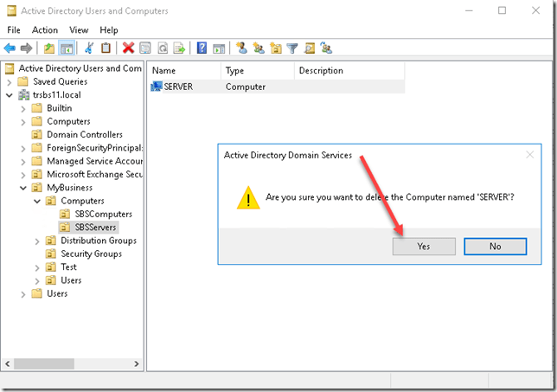
Task: Click the blue Help question mark icon
Action: [202, 48]
